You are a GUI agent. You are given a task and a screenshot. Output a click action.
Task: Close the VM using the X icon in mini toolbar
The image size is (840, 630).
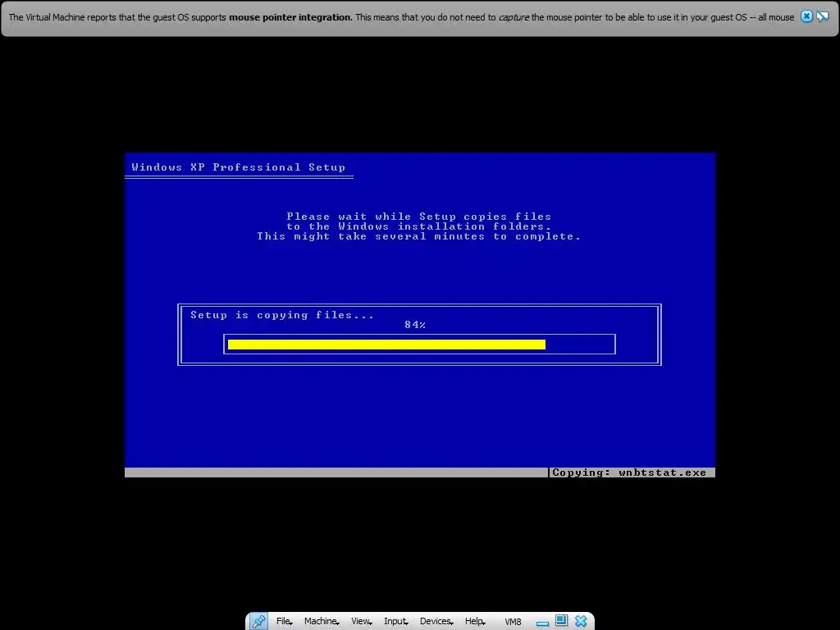coord(582,622)
